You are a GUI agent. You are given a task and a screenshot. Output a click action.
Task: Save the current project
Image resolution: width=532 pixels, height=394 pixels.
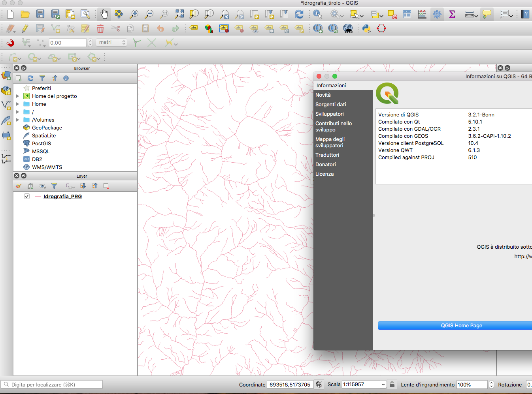pyautogui.click(x=40, y=14)
